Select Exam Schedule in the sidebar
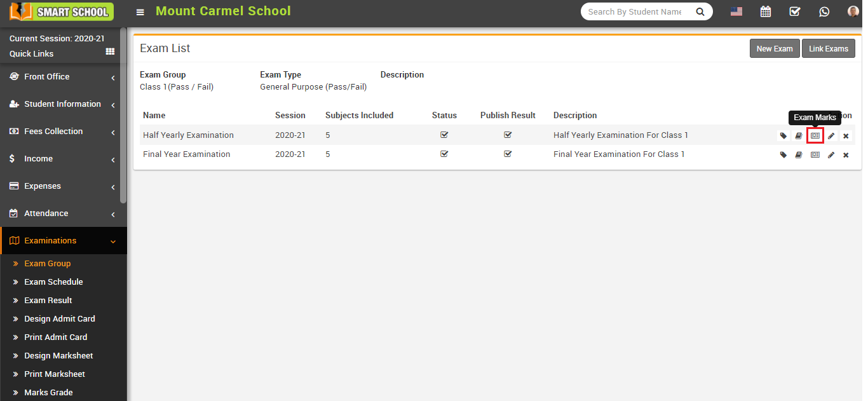Screen dimensions: 868x401 click(x=53, y=282)
